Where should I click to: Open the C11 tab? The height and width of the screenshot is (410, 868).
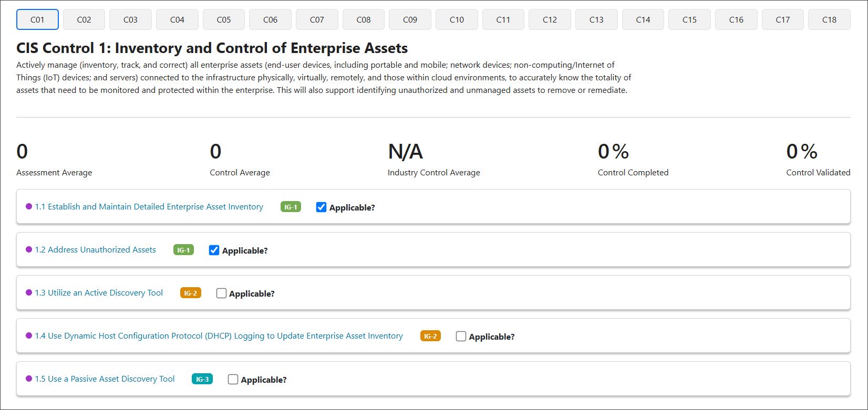pos(503,19)
